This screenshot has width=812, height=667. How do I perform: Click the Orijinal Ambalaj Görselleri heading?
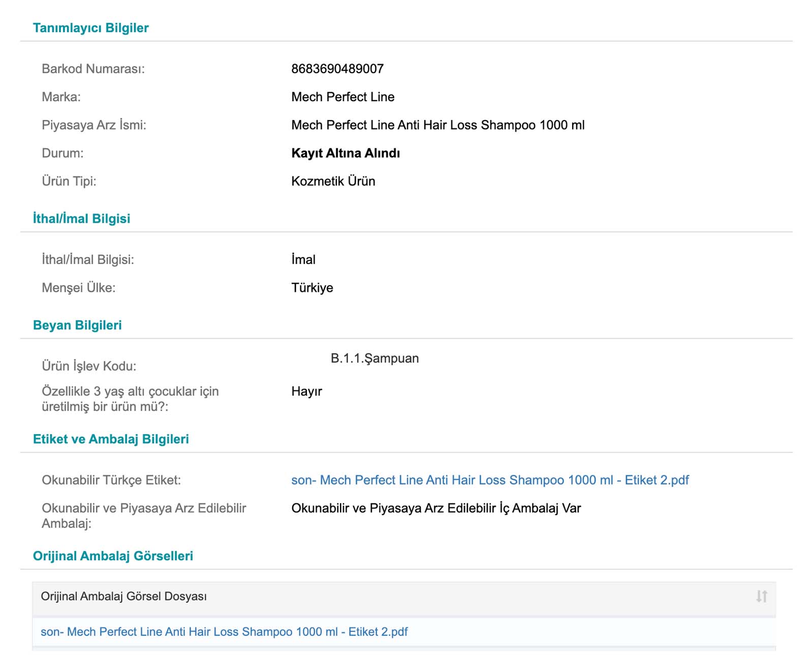tap(113, 556)
